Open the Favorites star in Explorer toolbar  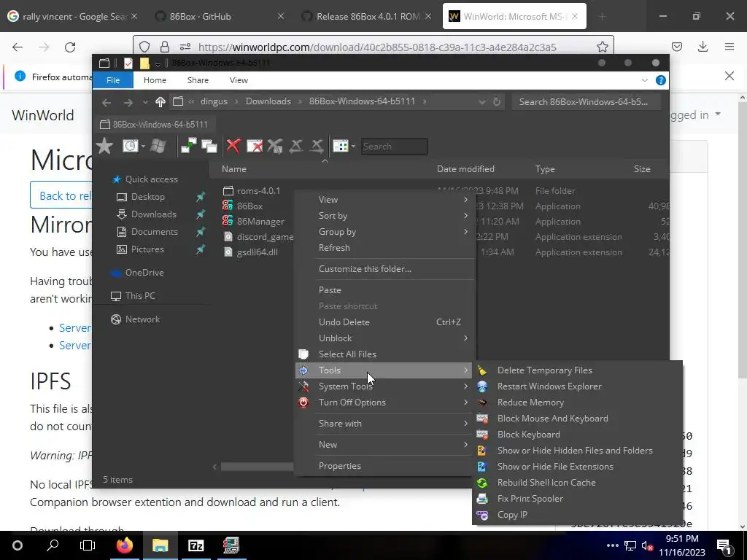click(104, 146)
